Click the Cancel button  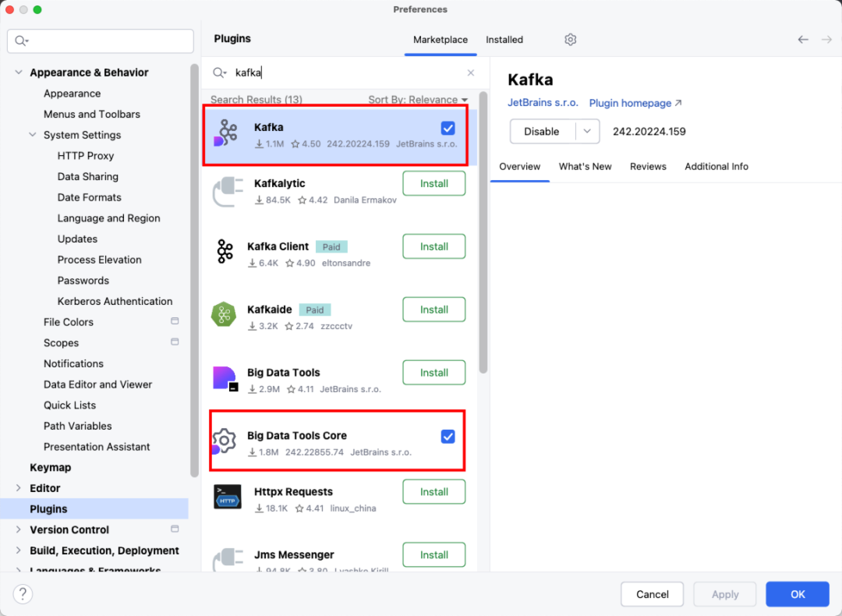tap(653, 594)
